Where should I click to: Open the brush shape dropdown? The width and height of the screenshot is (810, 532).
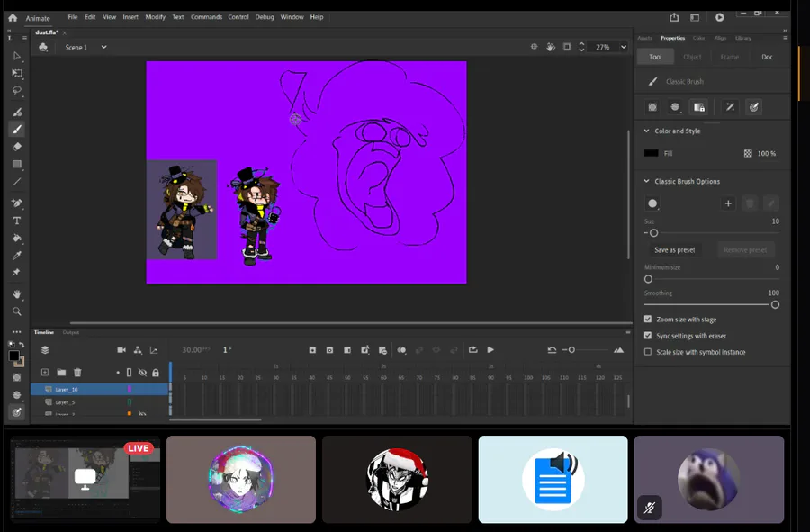(653, 203)
